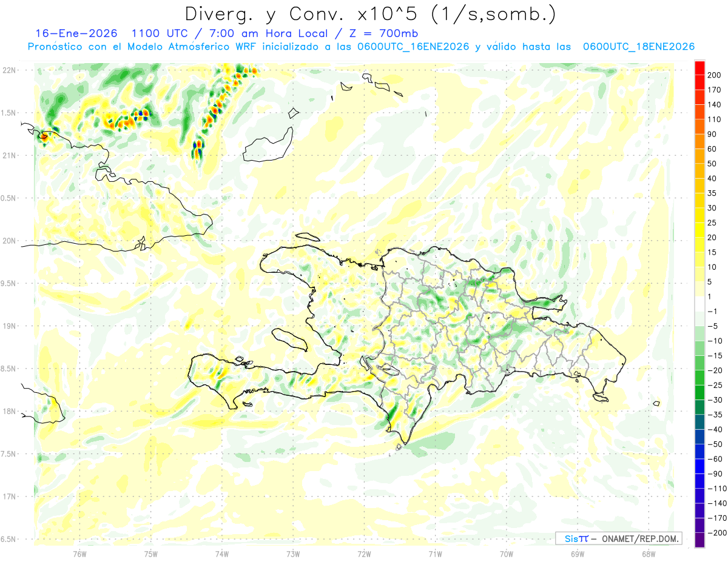Click the "-170" colorbar value

coord(716,518)
